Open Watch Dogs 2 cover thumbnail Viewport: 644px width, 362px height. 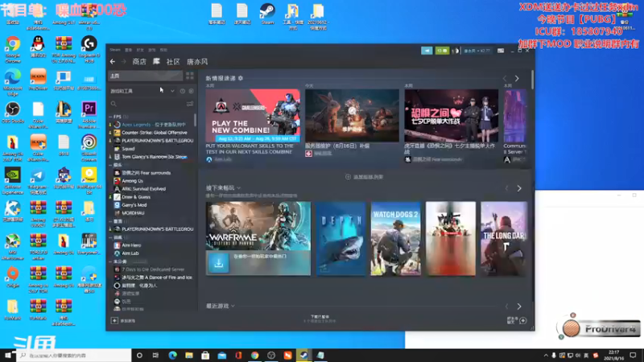(x=395, y=238)
